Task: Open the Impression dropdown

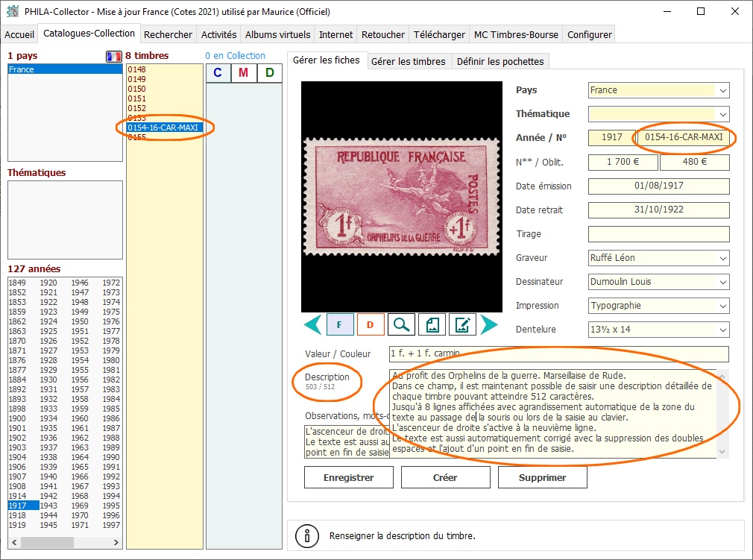Action: (x=722, y=306)
